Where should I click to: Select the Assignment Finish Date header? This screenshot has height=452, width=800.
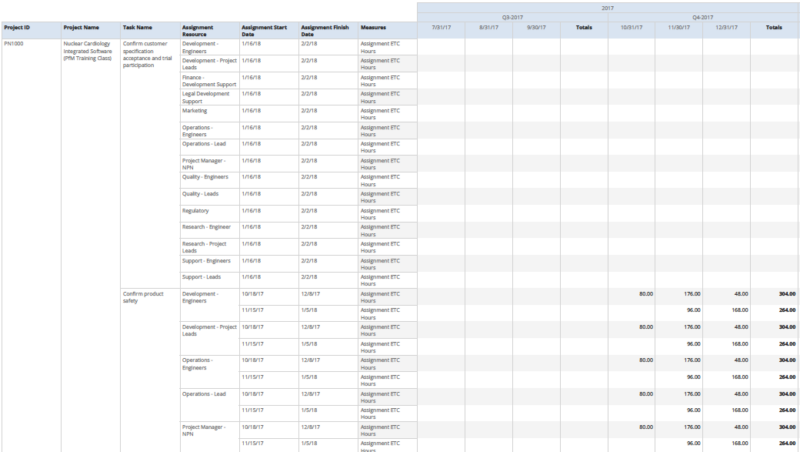pos(329,31)
